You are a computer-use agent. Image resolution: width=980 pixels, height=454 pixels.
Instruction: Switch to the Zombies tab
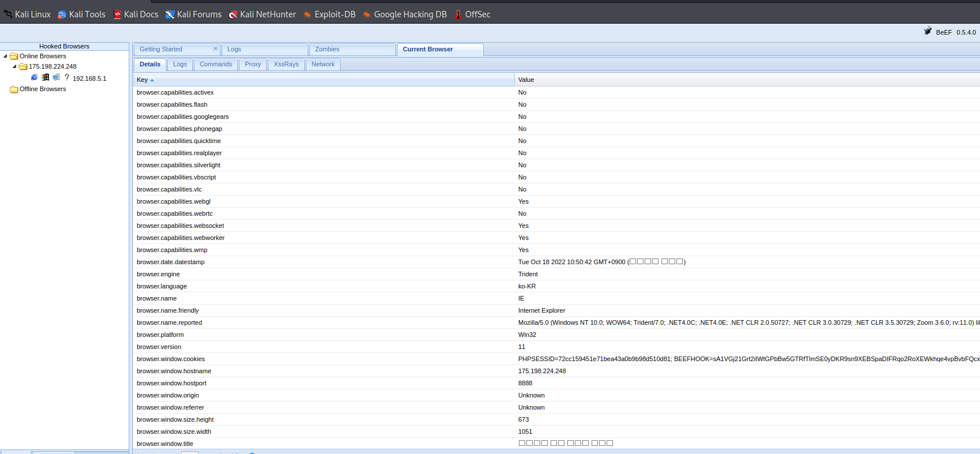coord(353,50)
